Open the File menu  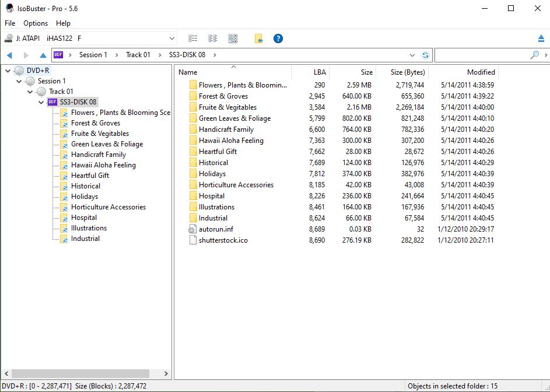tap(10, 23)
